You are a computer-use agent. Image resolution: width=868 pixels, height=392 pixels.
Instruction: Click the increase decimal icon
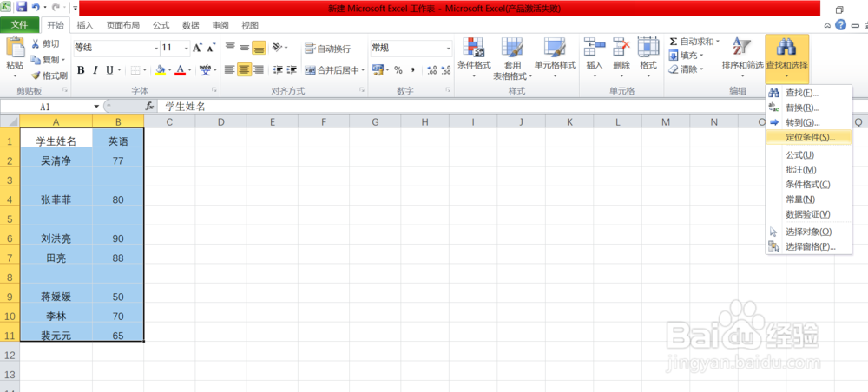pos(432,70)
